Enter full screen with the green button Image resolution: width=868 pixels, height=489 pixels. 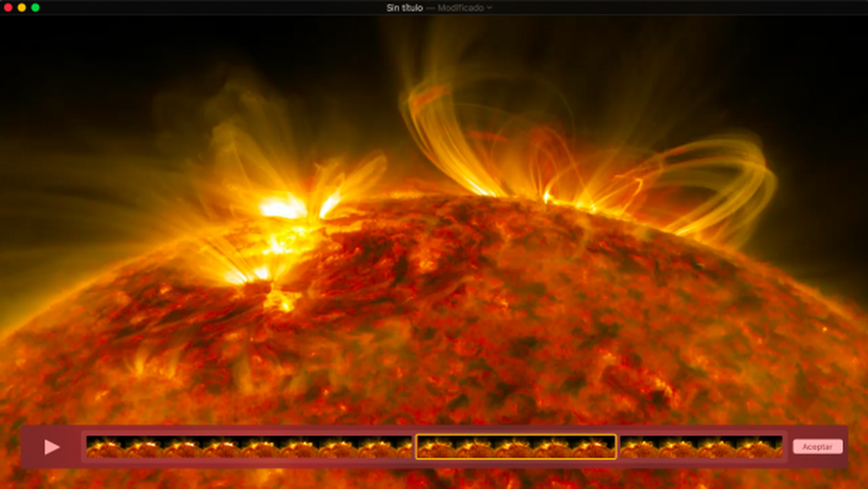pyautogui.click(x=35, y=7)
